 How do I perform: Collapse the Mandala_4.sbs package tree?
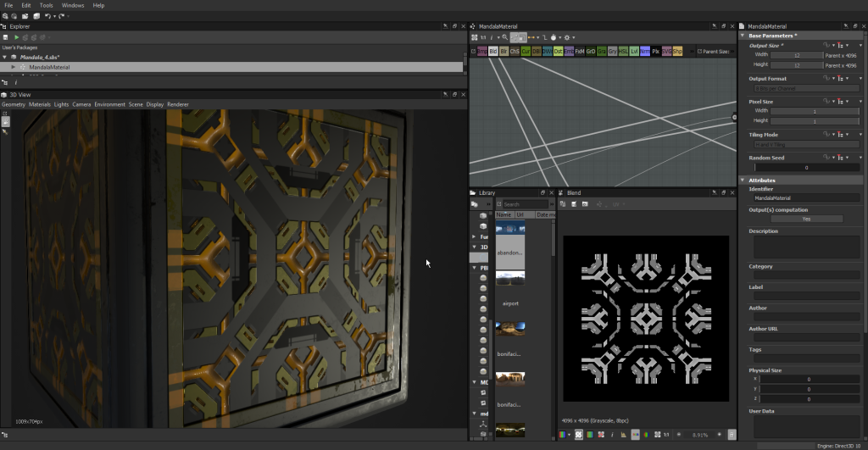(5, 57)
